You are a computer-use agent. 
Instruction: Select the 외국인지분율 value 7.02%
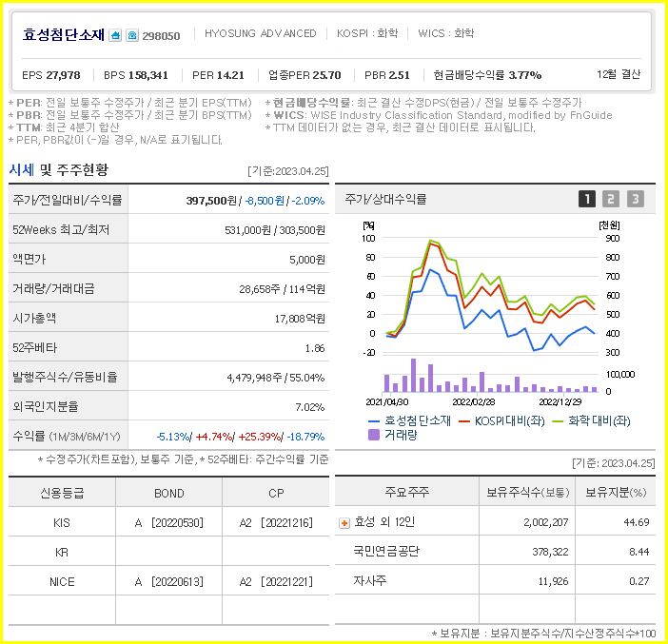[309, 407]
